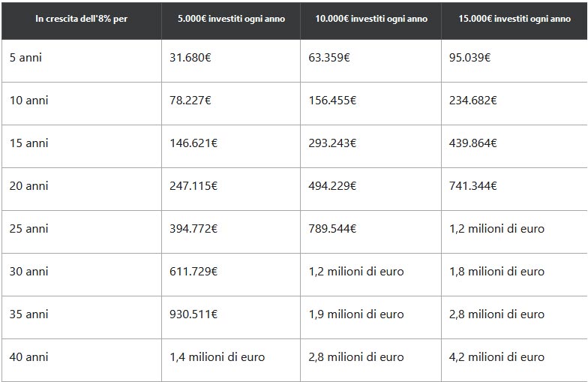Select the "40 anni" row label
588x382 pixels.
pos(29,356)
